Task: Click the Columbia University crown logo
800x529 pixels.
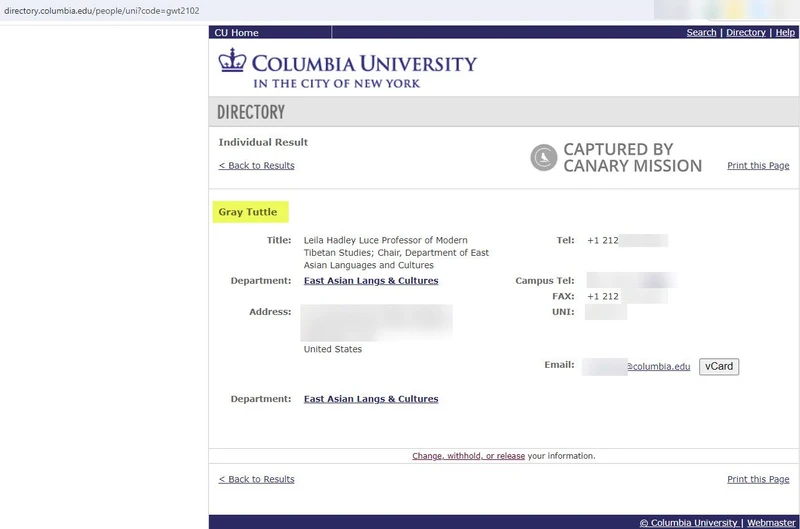Action: [232, 60]
